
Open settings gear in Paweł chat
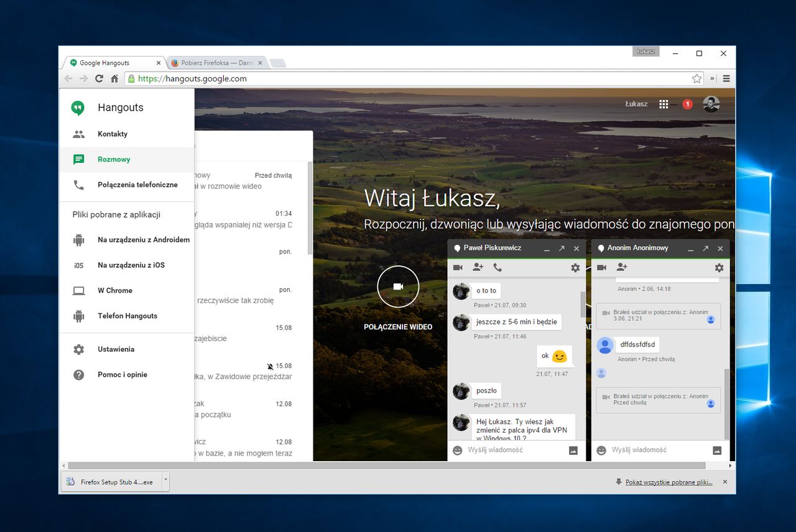point(575,268)
